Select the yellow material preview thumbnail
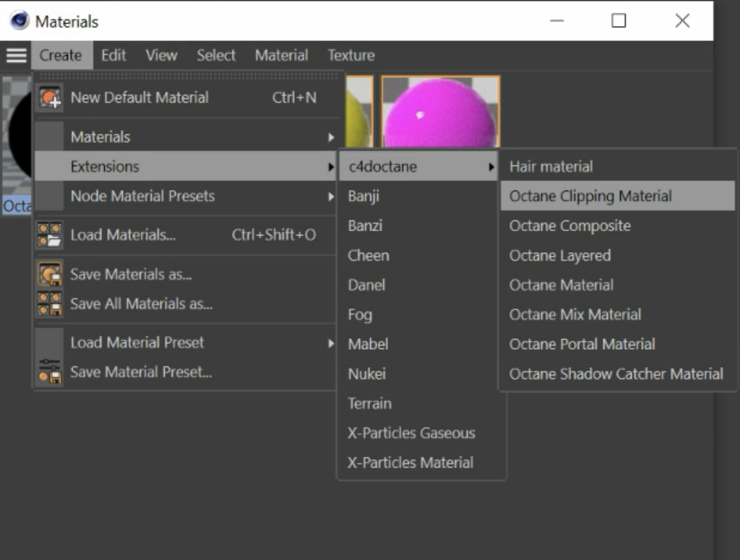 click(358, 113)
